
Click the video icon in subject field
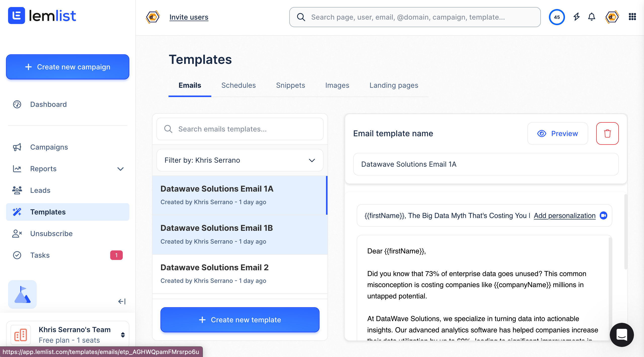603,215
